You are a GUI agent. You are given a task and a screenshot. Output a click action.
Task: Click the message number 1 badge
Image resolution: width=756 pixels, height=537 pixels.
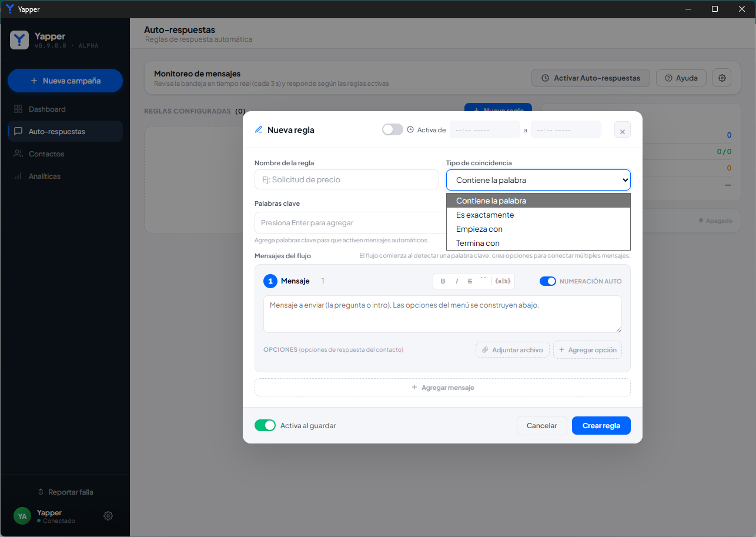click(270, 281)
